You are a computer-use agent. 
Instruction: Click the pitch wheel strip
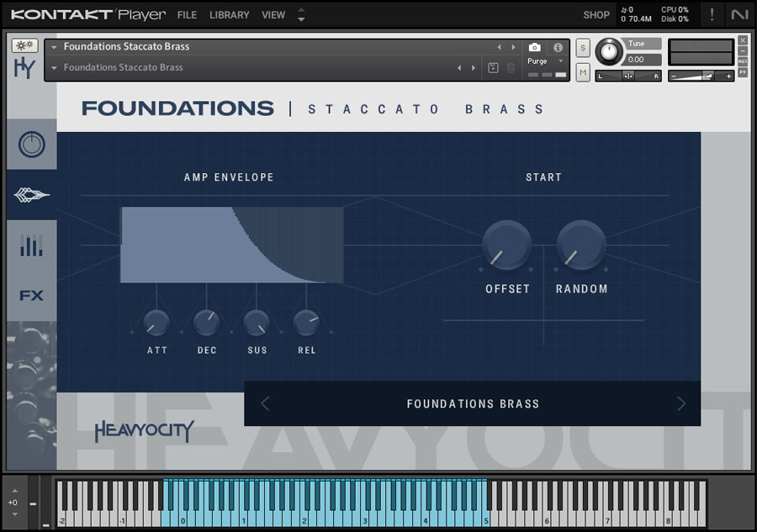point(33,503)
